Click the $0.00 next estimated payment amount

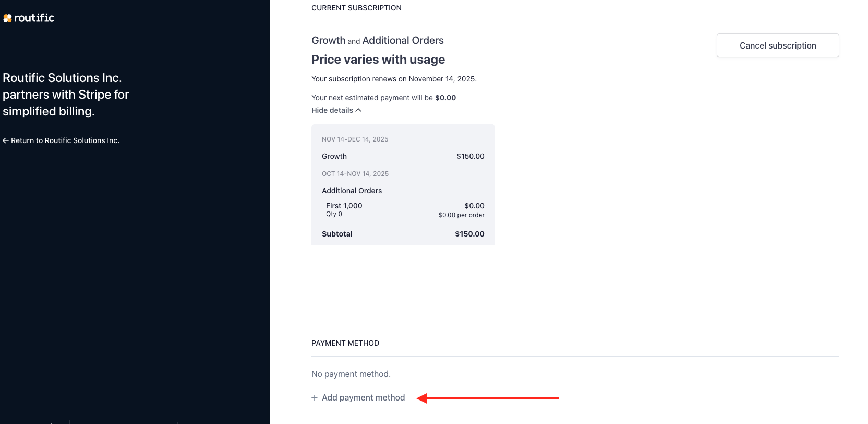445,98
